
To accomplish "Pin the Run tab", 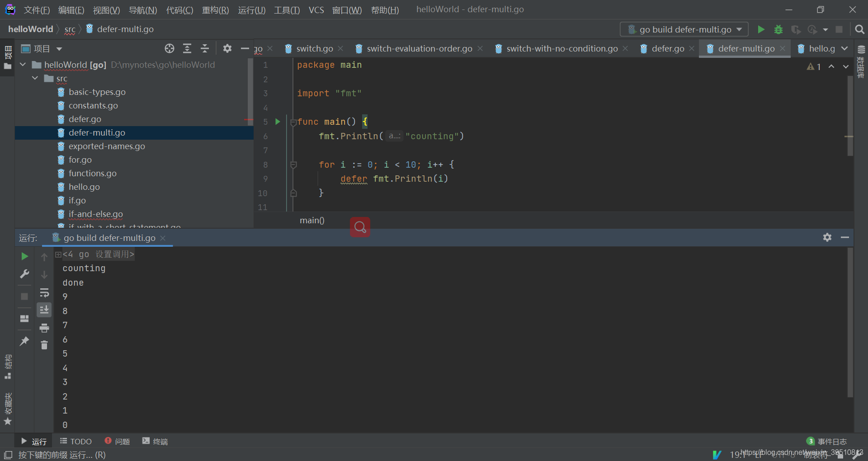I will click(x=25, y=341).
